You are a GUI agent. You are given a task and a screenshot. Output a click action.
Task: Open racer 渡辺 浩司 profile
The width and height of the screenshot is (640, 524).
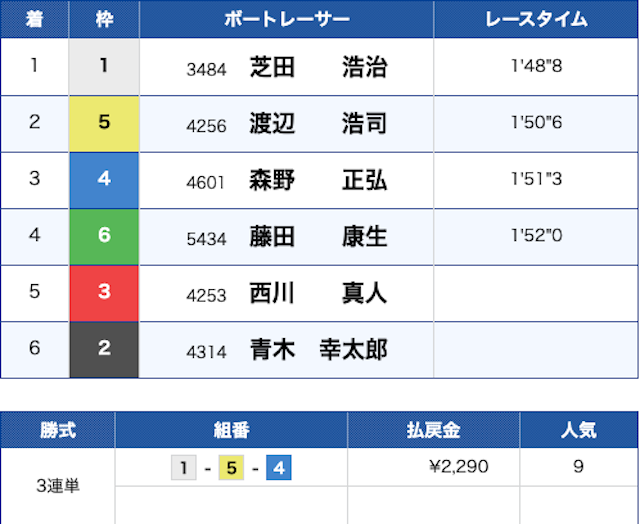[317, 124]
